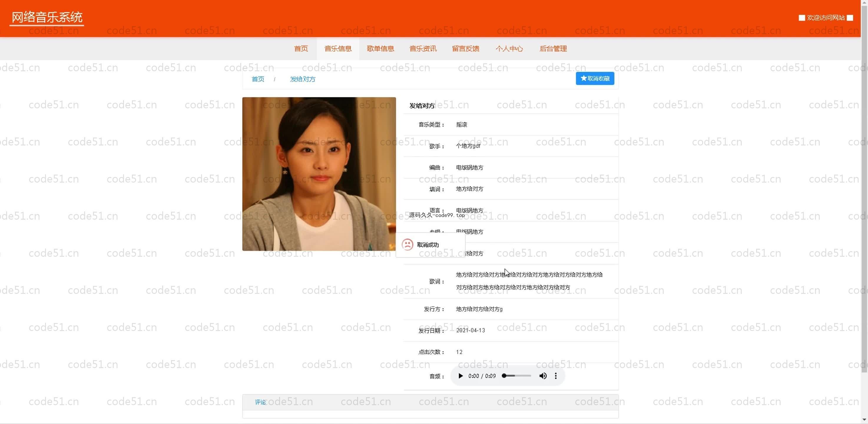Viewport: 868px width, 424px height.
Task: Click the music type value 摇滚
Action: coord(461,125)
